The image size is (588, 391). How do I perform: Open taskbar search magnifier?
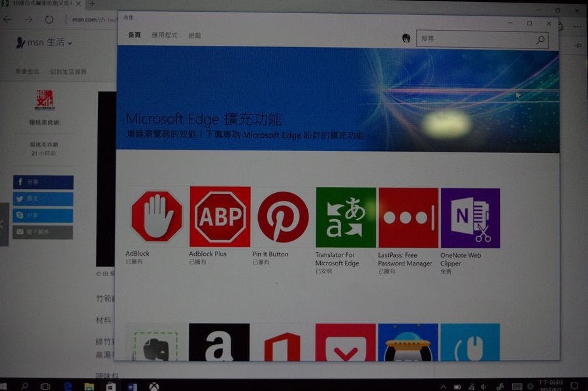24,386
